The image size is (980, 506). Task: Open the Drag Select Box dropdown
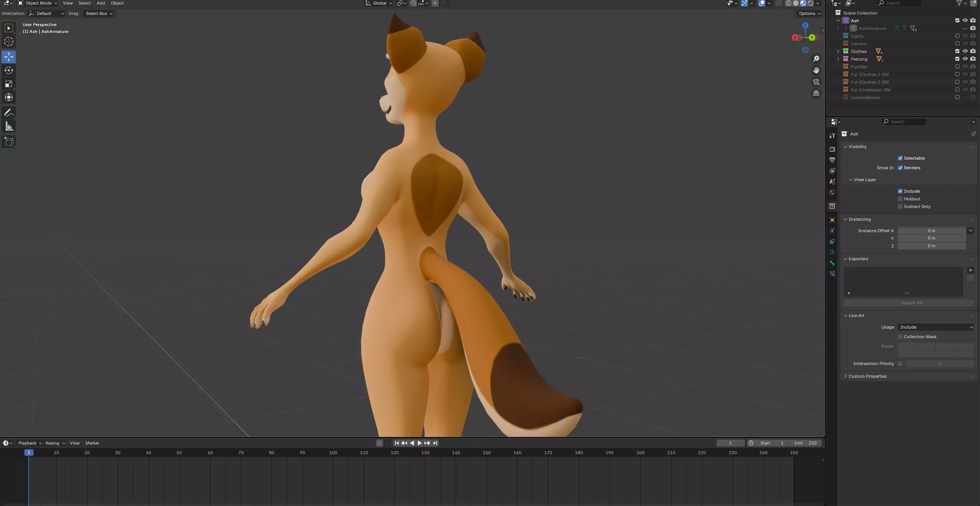(x=99, y=13)
